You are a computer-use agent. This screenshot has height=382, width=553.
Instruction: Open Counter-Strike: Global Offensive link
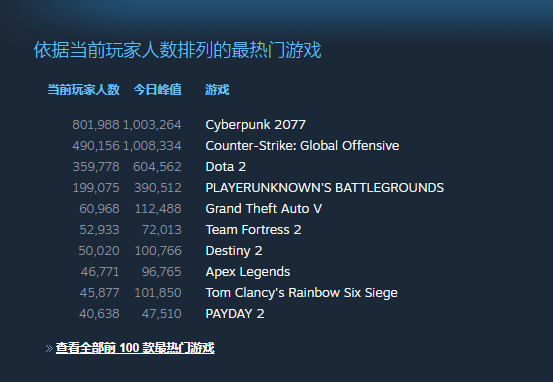(302, 146)
